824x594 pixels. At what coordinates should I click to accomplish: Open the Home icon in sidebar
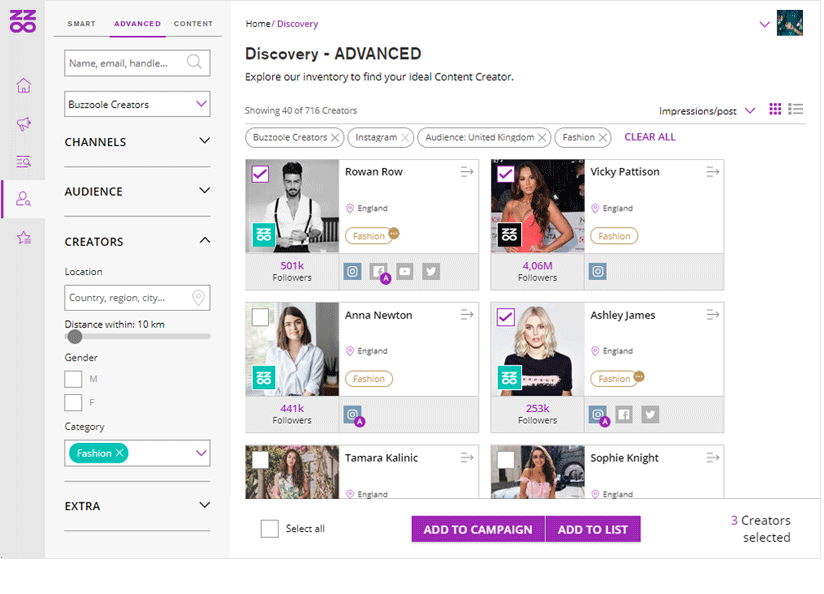pos(23,85)
